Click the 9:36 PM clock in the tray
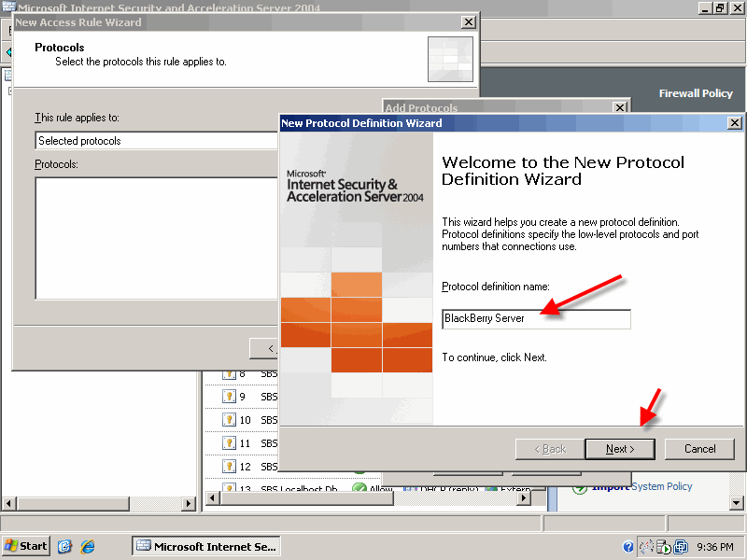 (x=715, y=547)
